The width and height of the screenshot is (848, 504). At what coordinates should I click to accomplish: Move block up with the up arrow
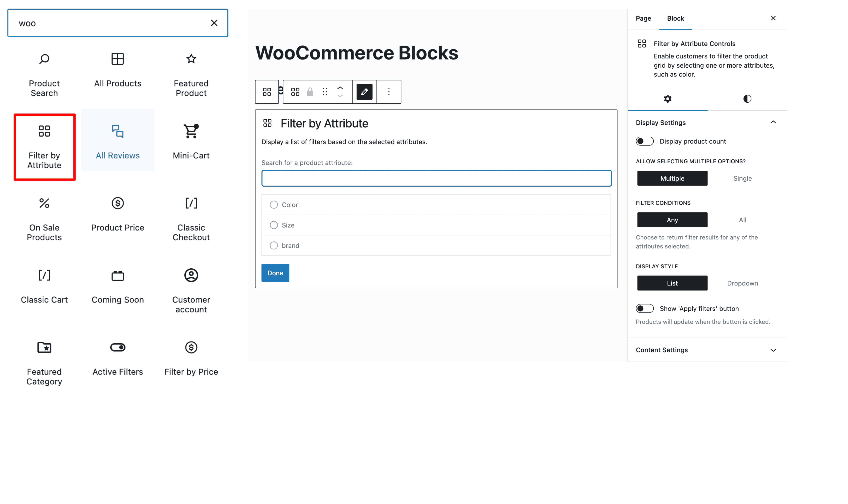coord(340,88)
